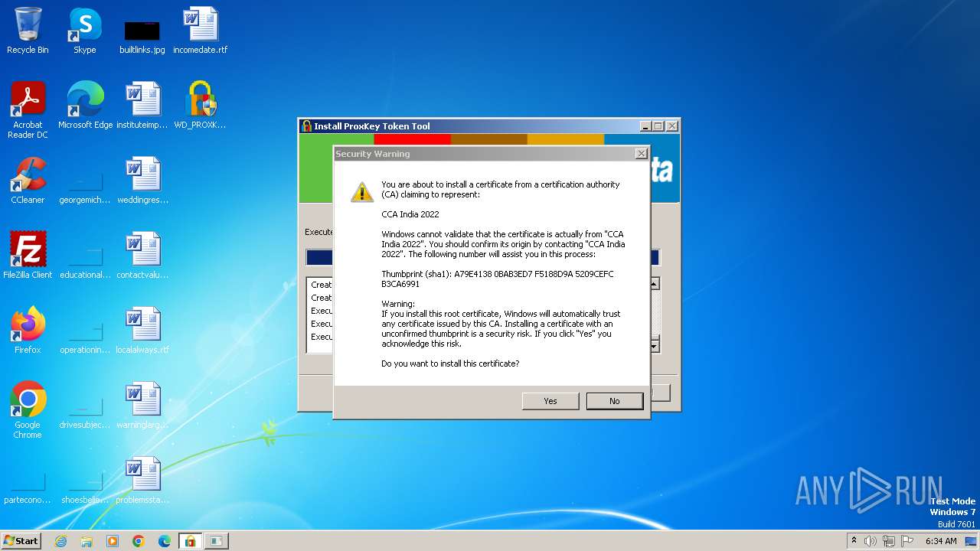Open Google Chrome desktop shortcut
This screenshot has height=551, width=980.
point(28,409)
